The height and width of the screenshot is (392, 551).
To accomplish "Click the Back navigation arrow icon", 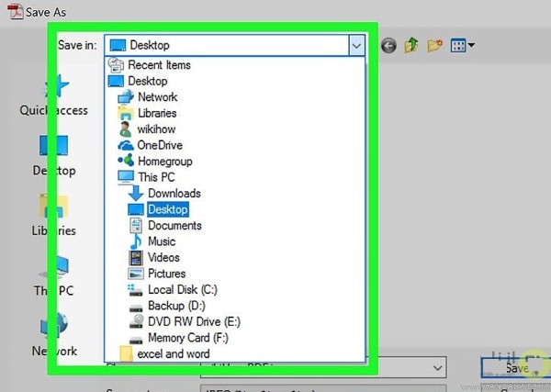I will tap(388, 45).
